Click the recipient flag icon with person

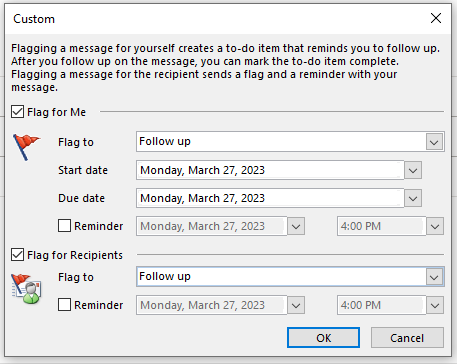click(x=26, y=289)
